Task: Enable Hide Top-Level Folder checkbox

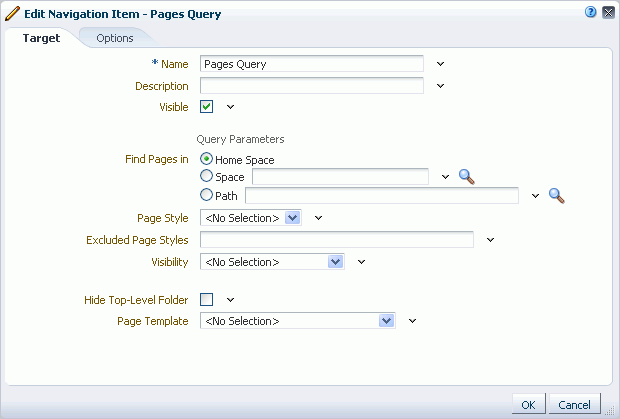Action: pyautogui.click(x=206, y=300)
